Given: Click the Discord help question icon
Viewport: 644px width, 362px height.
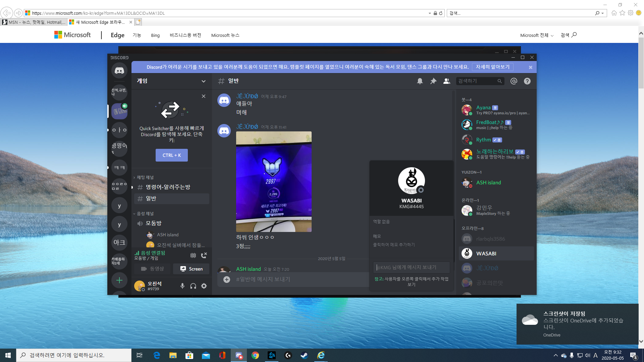Looking at the screenshot, I should click(527, 81).
